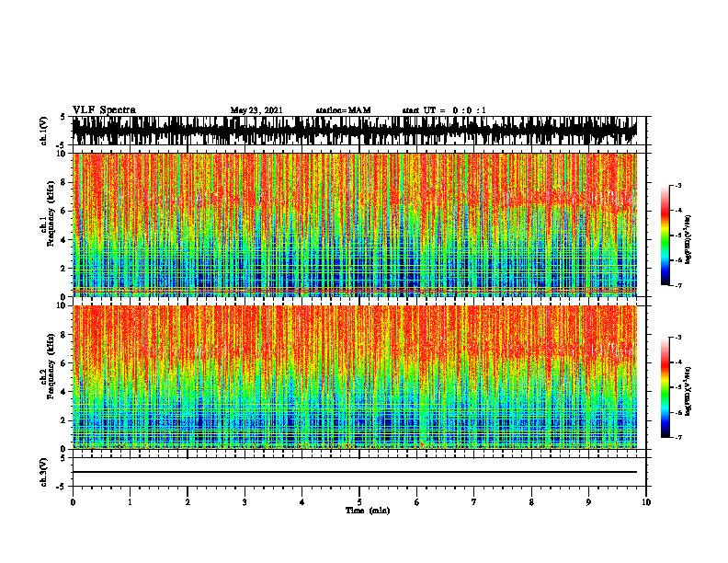728x563 pixels.
Task: Click the ch.2 spectrogram color scale bar
Action: 665,387
